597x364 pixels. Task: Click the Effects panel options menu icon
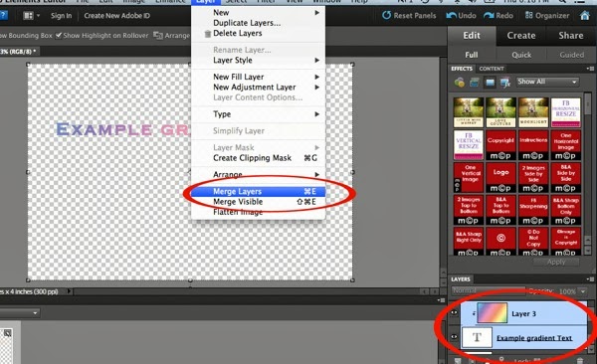click(590, 69)
